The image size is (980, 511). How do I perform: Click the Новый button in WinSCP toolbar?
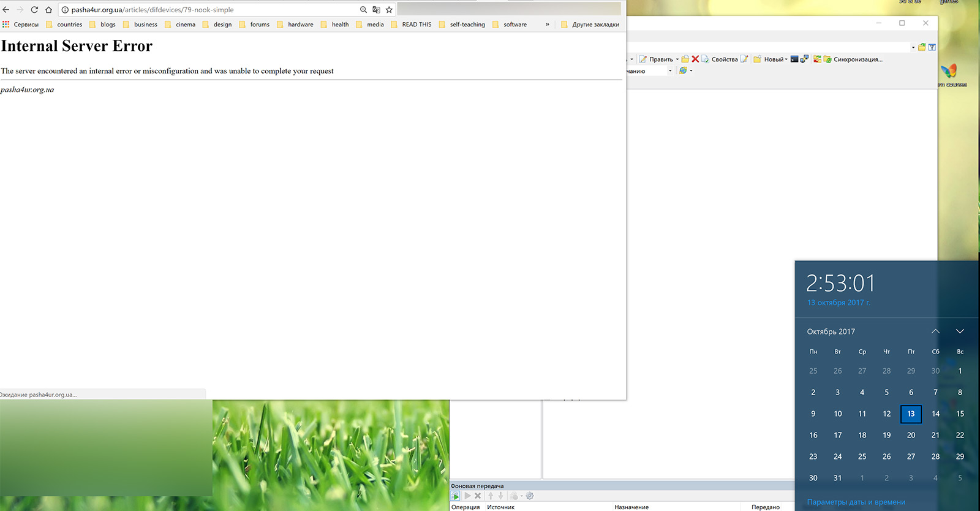pos(768,59)
